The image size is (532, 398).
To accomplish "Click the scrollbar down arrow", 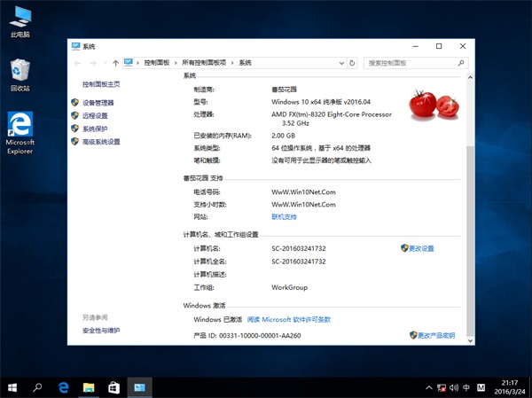I will [470, 340].
